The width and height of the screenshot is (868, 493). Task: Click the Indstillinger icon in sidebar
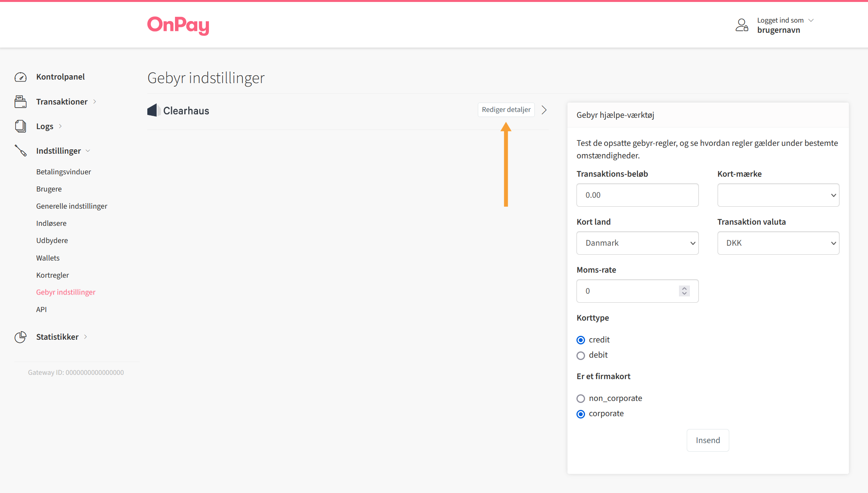pyautogui.click(x=20, y=151)
